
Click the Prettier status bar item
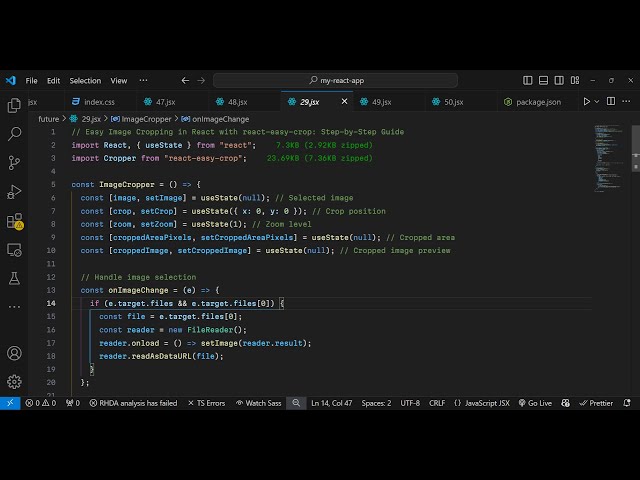pos(596,403)
